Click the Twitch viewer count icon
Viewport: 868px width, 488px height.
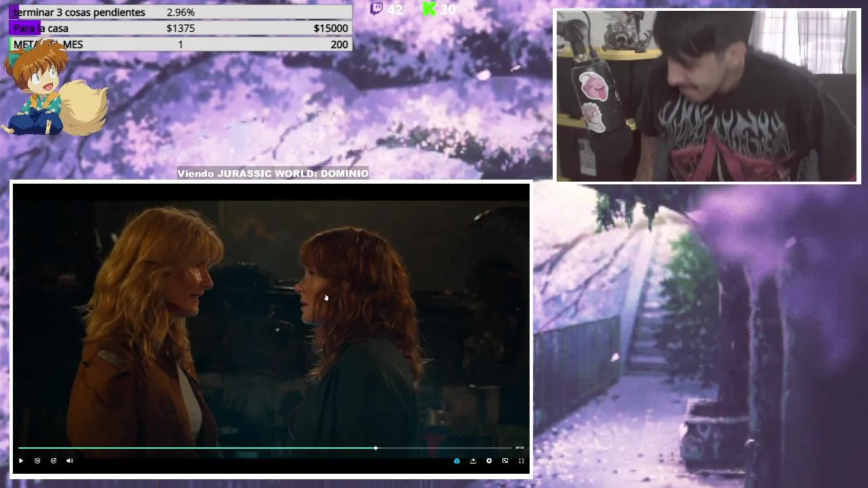point(376,9)
